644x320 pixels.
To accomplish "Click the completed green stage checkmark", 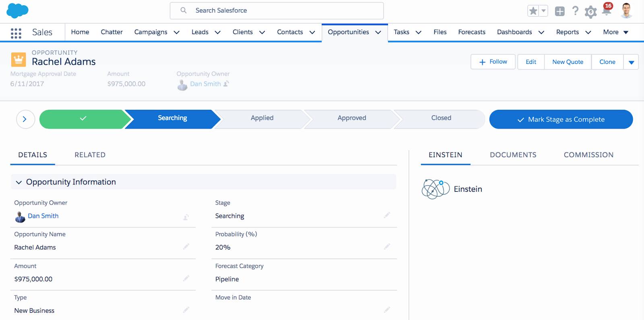I will click(x=83, y=118).
